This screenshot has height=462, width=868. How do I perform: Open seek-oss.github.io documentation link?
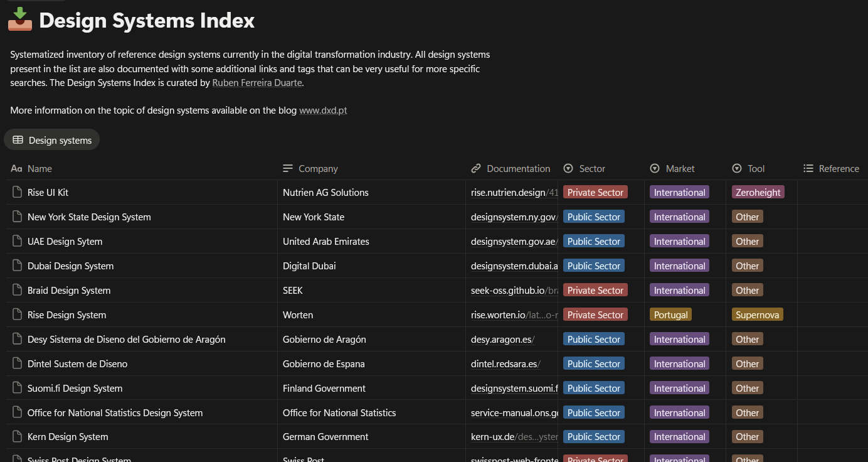point(514,290)
